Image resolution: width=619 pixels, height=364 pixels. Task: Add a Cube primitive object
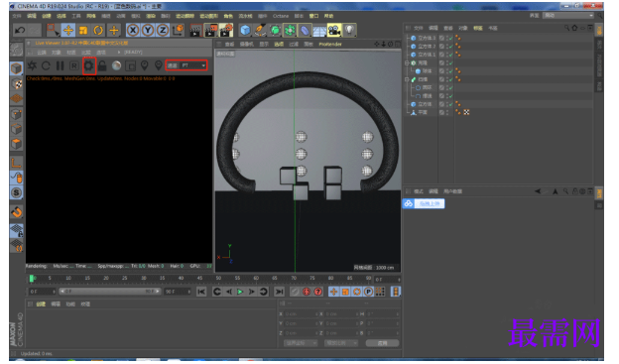click(x=245, y=30)
